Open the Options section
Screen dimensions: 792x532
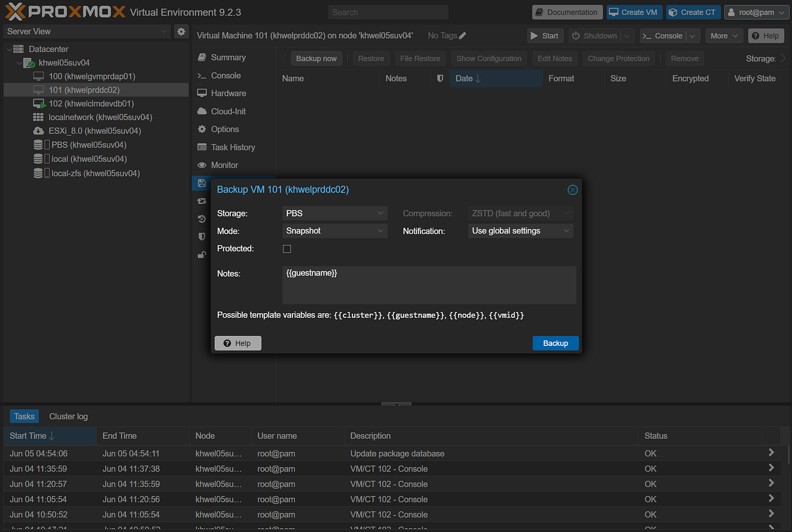point(225,129)
